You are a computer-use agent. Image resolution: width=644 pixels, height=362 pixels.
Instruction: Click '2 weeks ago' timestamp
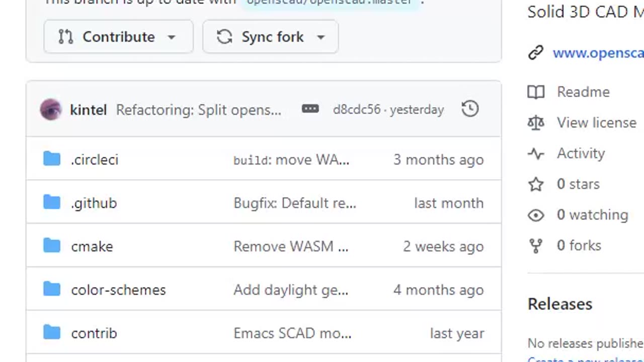click(x=443, y=246)
